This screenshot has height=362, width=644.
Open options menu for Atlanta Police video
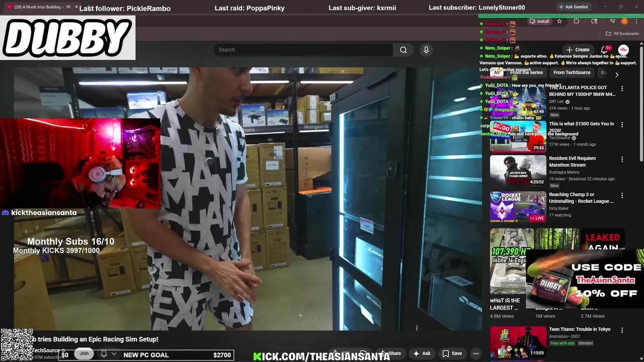click(622, 88)
